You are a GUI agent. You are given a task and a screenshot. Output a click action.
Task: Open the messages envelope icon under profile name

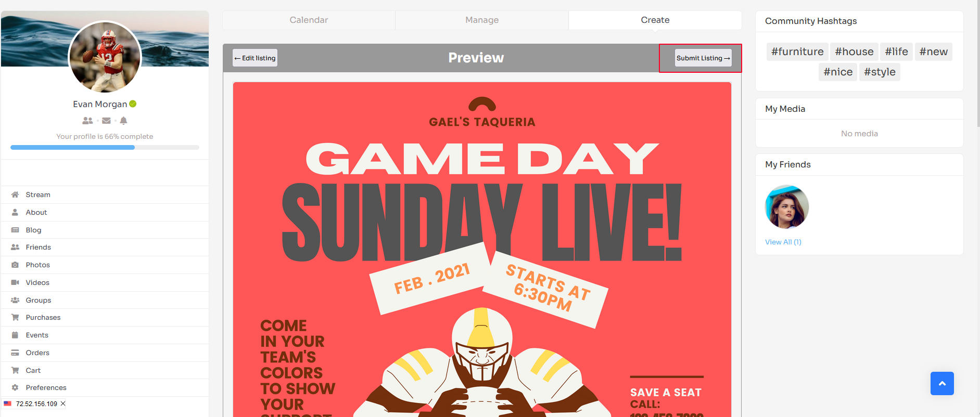106,121
